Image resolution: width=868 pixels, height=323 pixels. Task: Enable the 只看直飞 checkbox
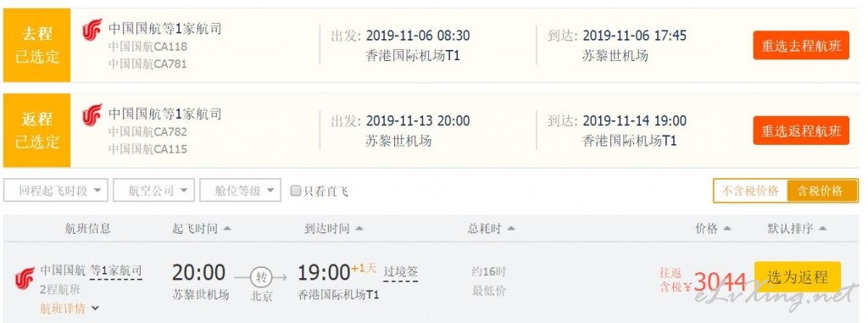(x=296, y=191)
